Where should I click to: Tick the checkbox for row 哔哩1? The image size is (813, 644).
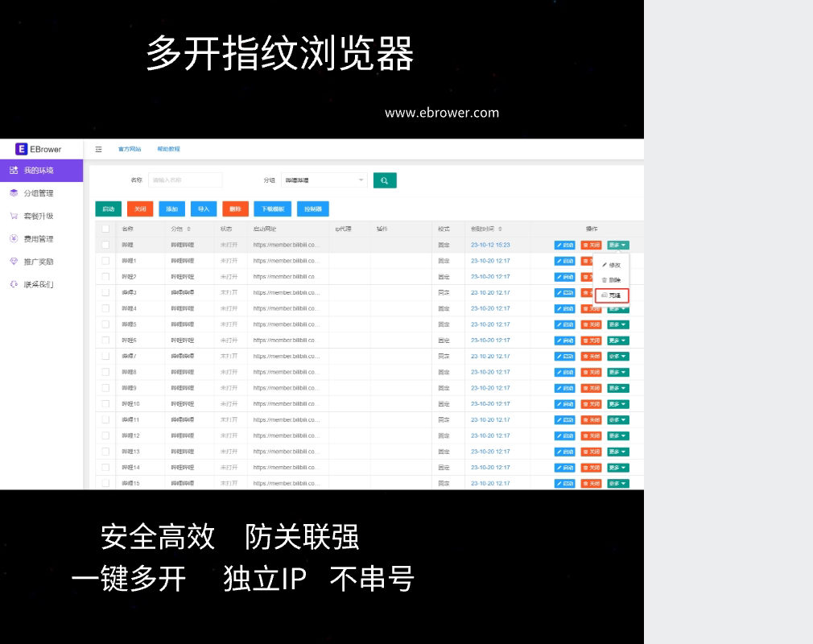pos(105,261)
